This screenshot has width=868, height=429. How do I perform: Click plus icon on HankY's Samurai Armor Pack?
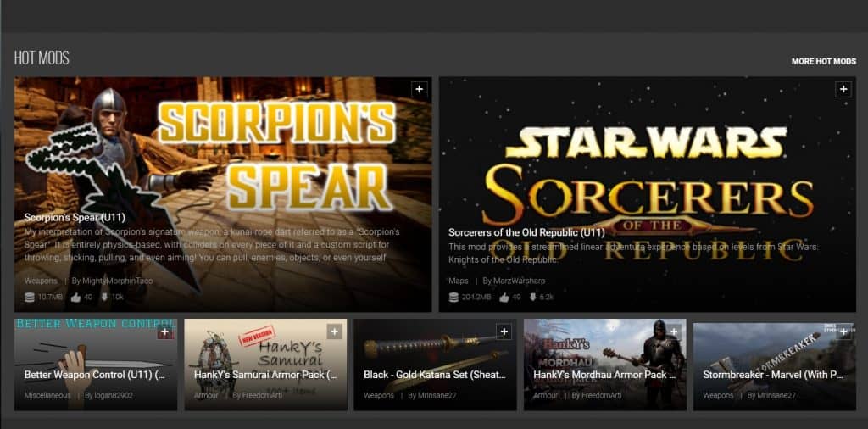tap(334, 331)
